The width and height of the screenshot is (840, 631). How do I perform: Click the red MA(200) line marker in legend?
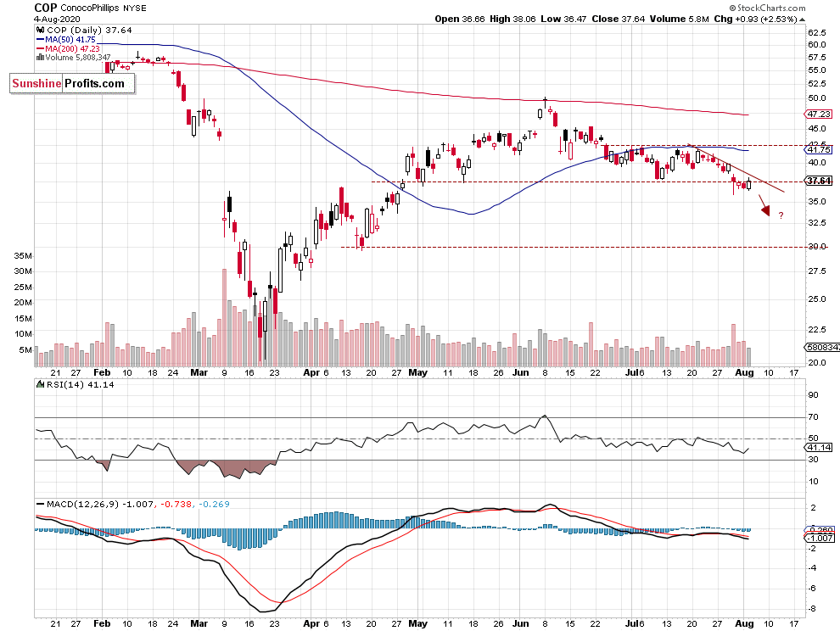point(40,48)
